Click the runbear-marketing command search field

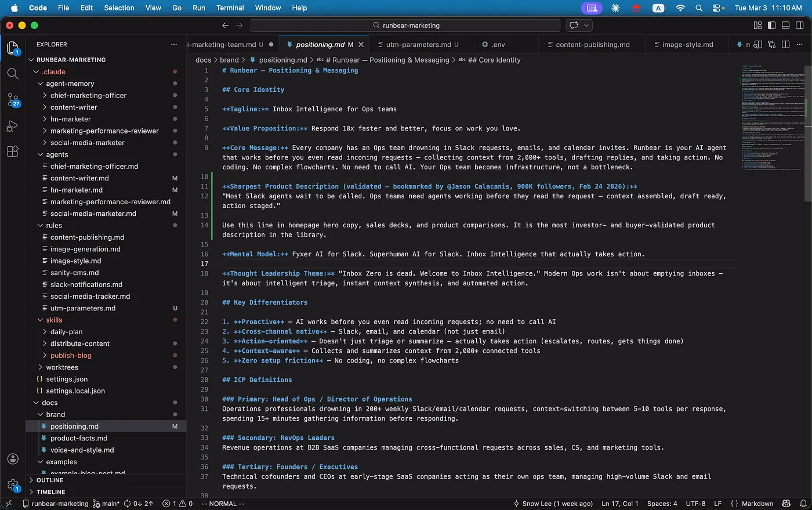[405, 26]
